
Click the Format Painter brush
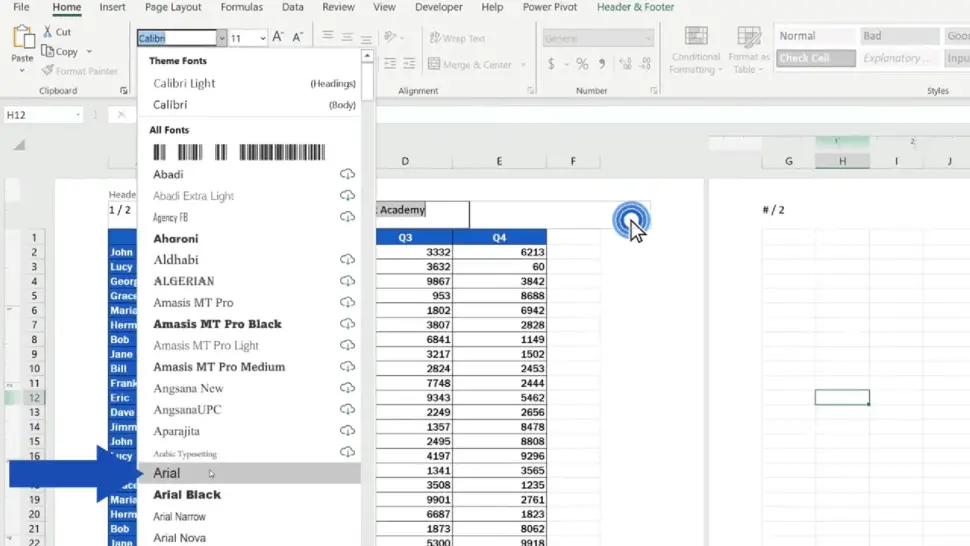(48, 71)
